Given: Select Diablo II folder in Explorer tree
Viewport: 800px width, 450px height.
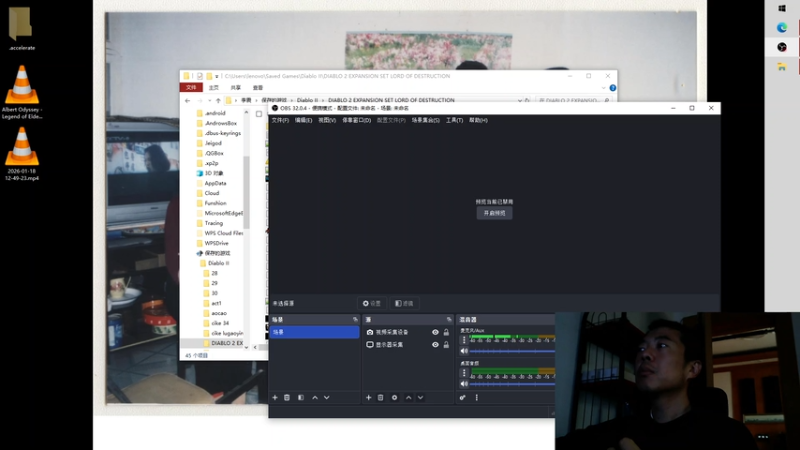Looking at the screenshot, I should (x=218, y=263).
